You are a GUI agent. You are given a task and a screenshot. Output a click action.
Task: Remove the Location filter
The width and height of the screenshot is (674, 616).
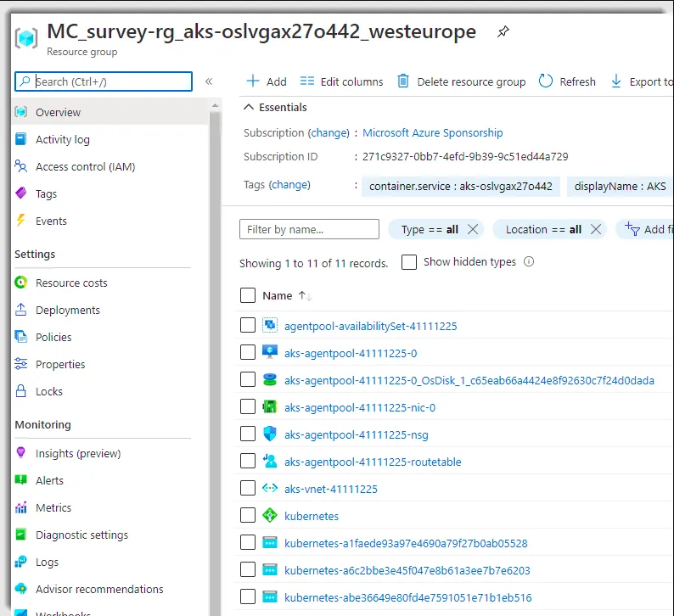[x=596, y=229]
